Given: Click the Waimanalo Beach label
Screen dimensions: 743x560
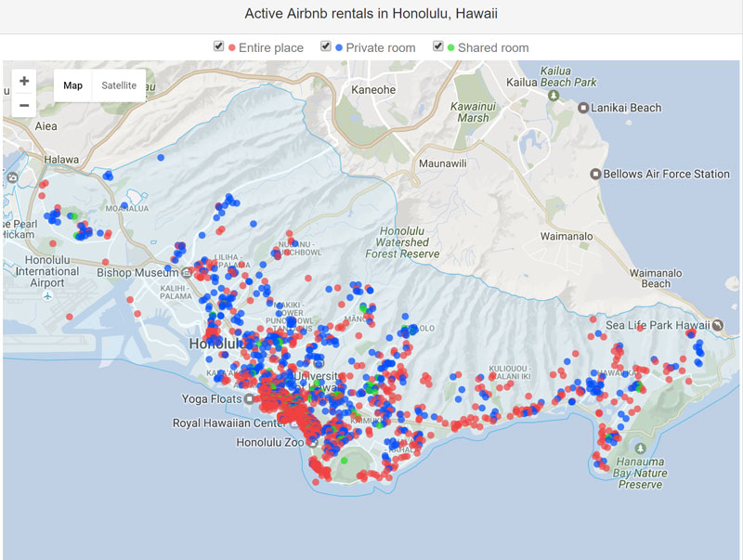Looking at the screenshot, I should 656,279.
